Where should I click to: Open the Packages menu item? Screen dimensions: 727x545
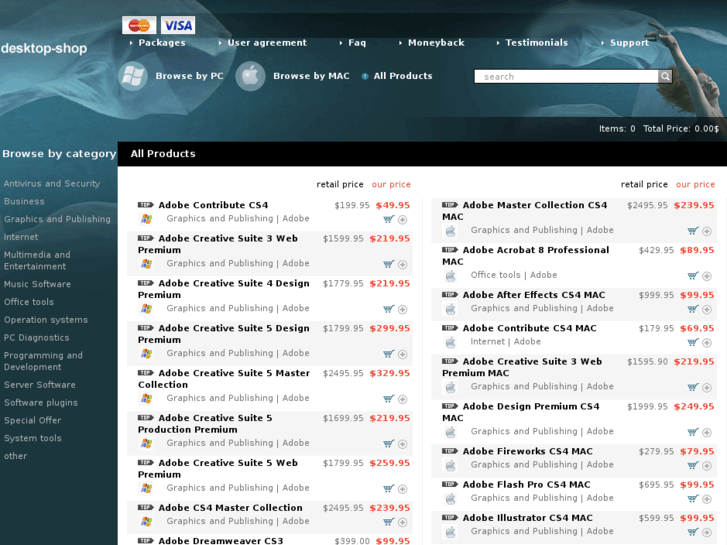click(x=162, y=43)
